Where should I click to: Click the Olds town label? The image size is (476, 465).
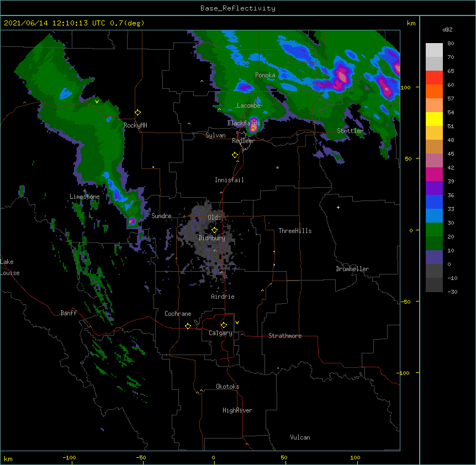point(214,218)
